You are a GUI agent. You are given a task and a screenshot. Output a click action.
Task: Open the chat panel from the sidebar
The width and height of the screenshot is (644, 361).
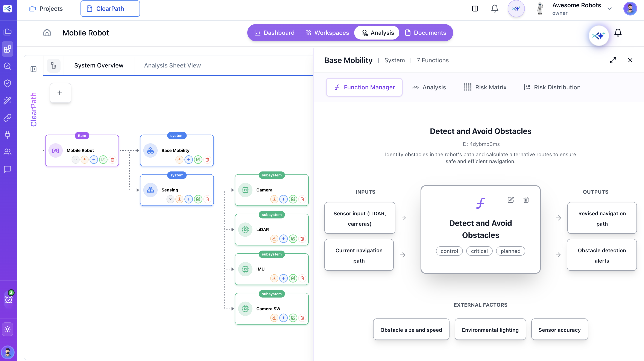coord(8,169)
